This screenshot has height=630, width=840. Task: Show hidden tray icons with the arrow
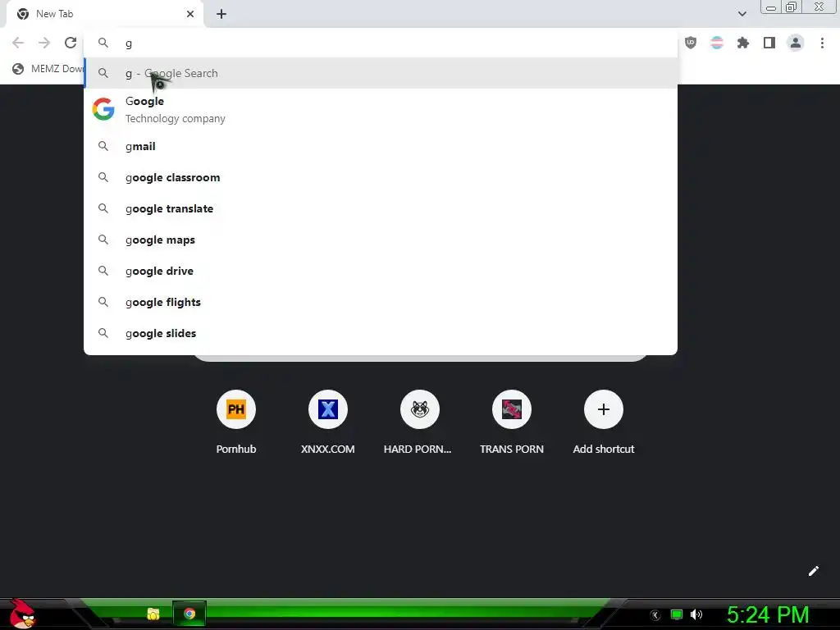coord(655,615)
